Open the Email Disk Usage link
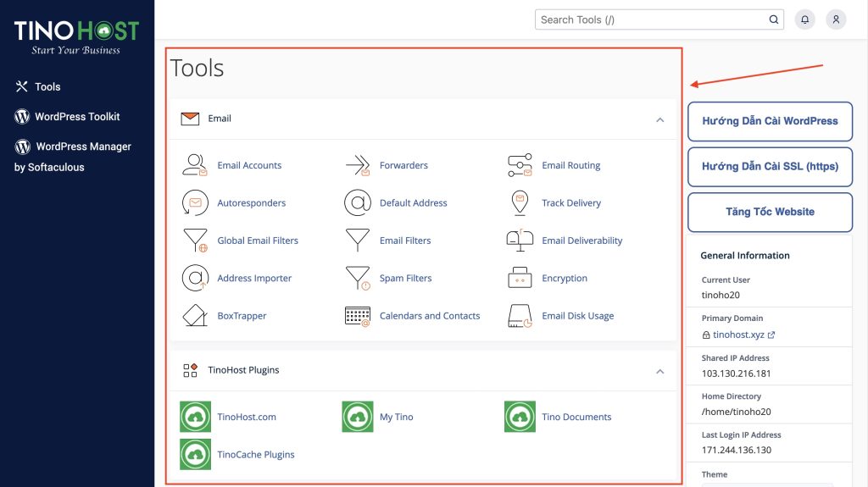The height and width of the screenshot is (487, 868). (x=577, y=315)
